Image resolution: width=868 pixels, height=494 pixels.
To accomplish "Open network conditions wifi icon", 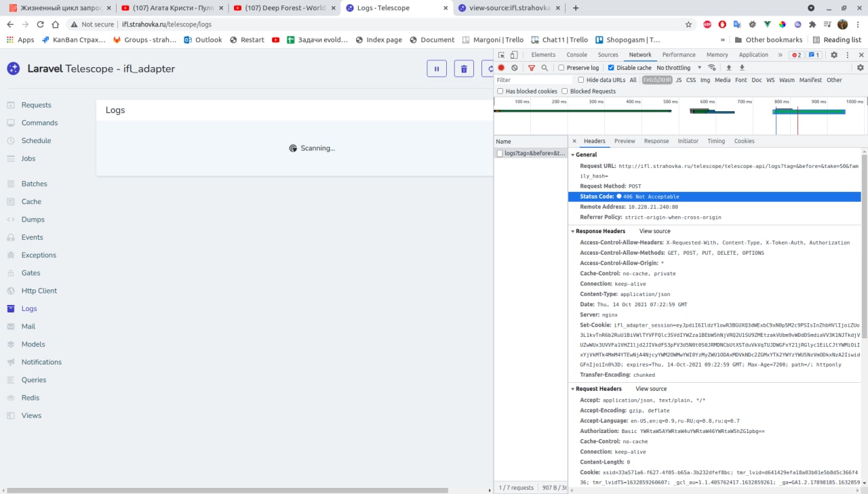I will click(x=712, y=68).
